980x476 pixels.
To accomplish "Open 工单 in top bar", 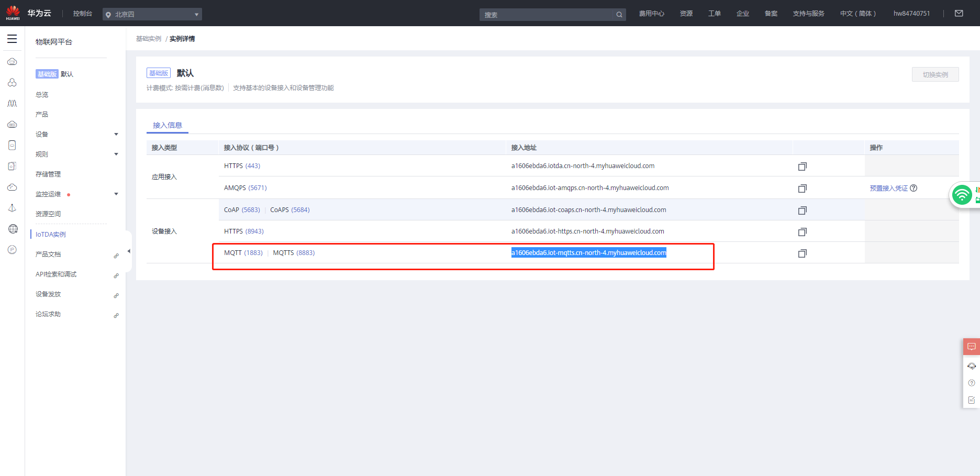I will click(x=715, y=14).
